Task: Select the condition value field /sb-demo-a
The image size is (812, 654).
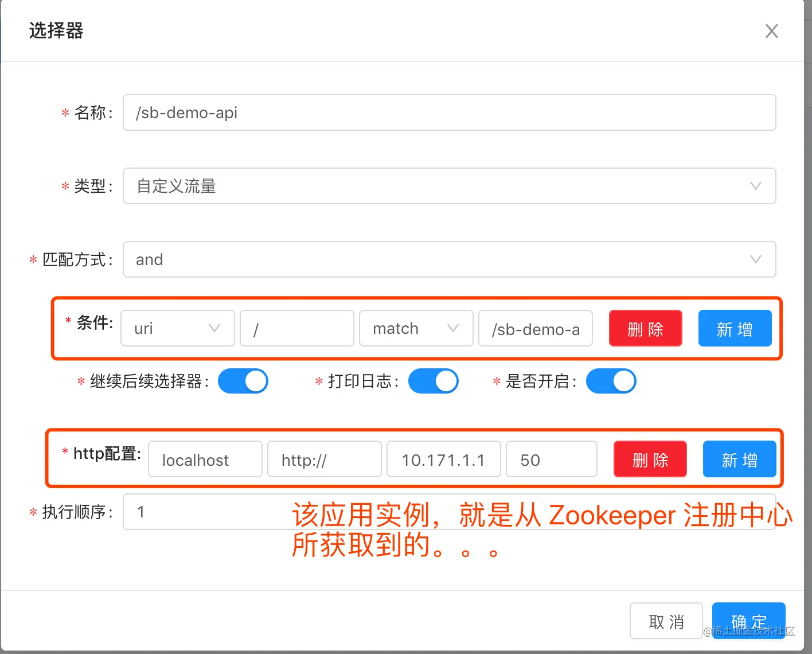Action: [x=535, y=328]
